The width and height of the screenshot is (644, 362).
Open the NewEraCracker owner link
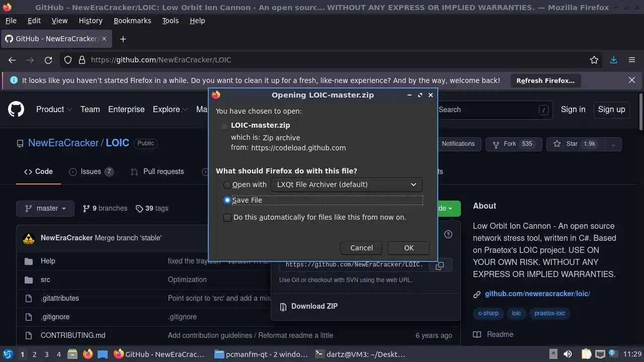63,143
